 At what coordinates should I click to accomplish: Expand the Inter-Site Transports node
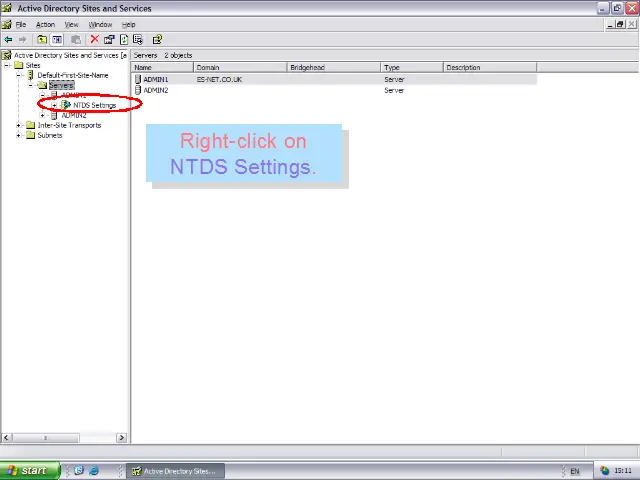click(19, 125)
